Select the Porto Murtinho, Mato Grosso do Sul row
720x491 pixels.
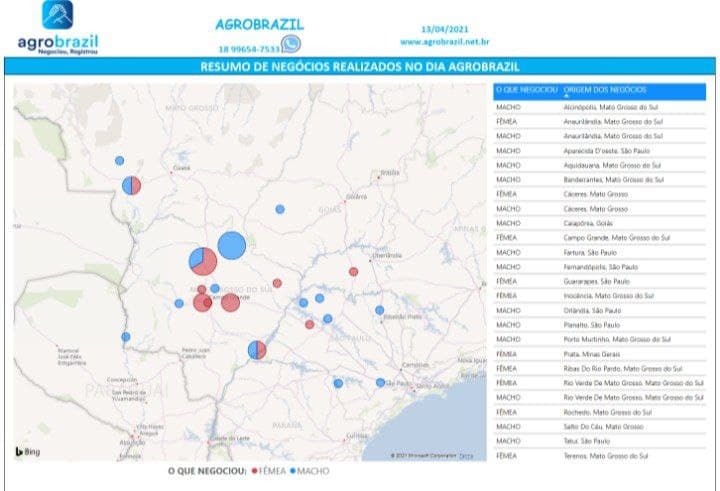[600, 339]
